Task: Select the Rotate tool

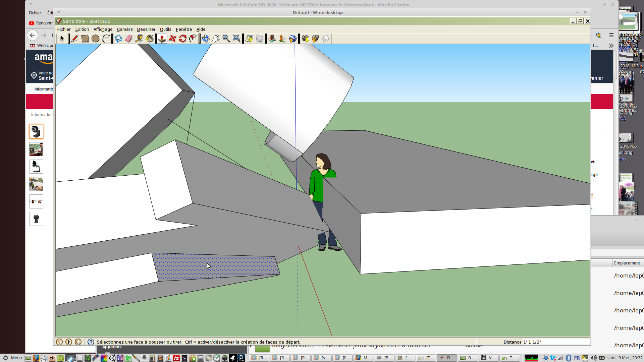Action: (183, 39)
